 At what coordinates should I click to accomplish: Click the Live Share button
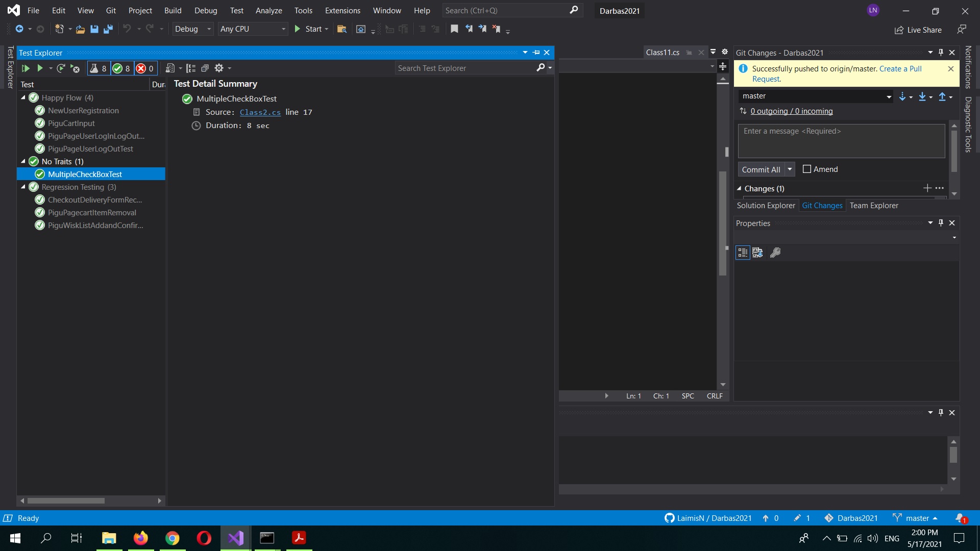tap(918, 30)
